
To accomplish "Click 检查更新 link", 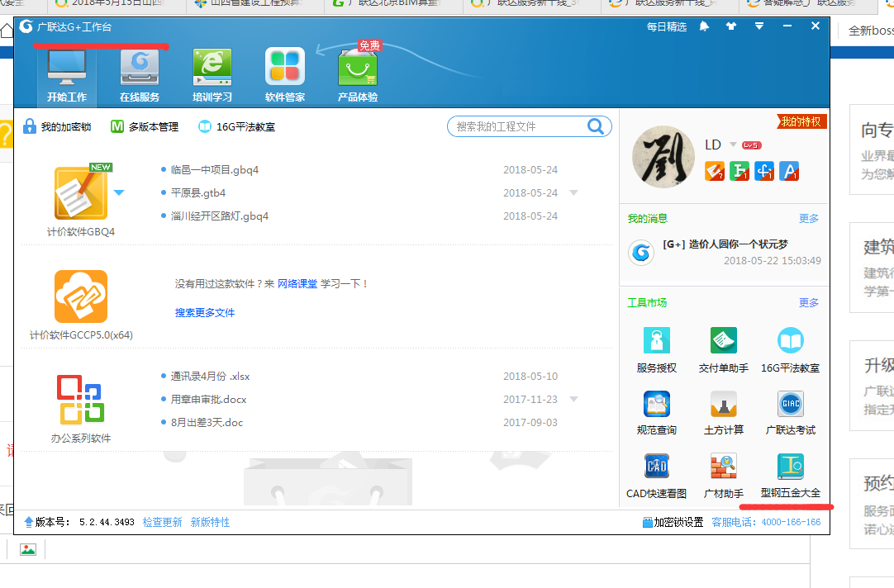I will [x=163, y=523].
